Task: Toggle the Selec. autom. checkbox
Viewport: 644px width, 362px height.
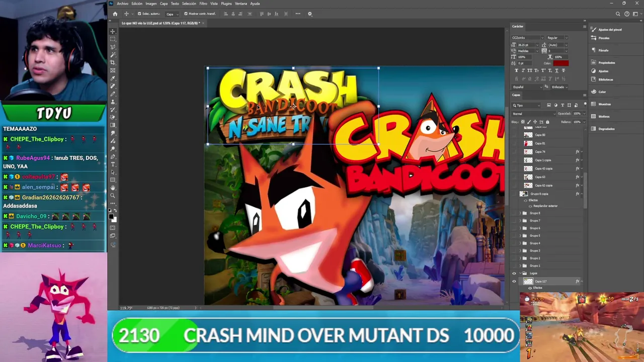Action: tap(139, 14)
